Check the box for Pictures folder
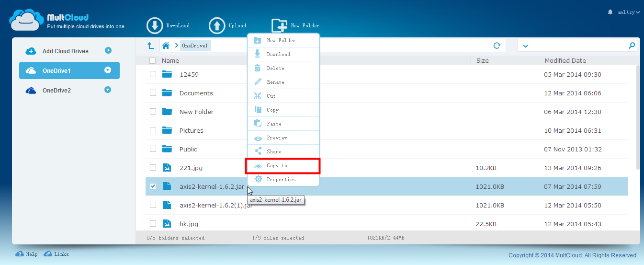The image size is (644, 265). (x=153, y=130)
